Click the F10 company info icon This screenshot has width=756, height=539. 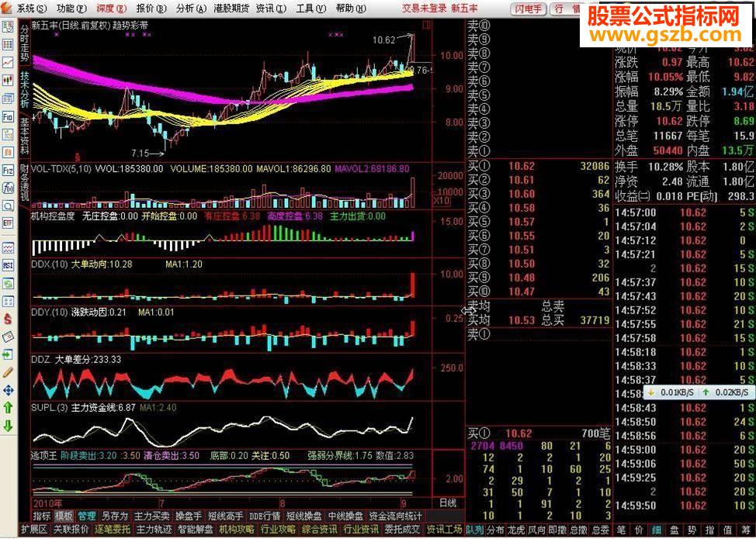[x=8, y=117]
